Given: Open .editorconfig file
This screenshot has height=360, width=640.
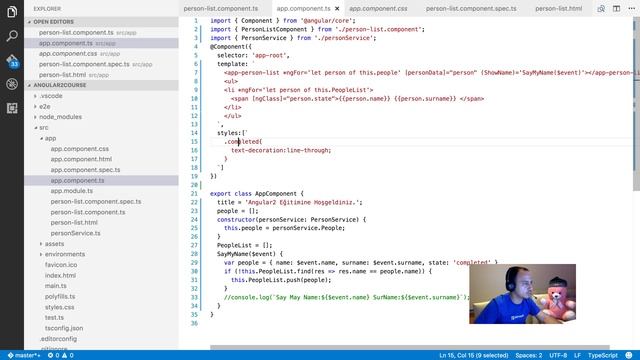Looking at the screenshot, I should point(58,339).
